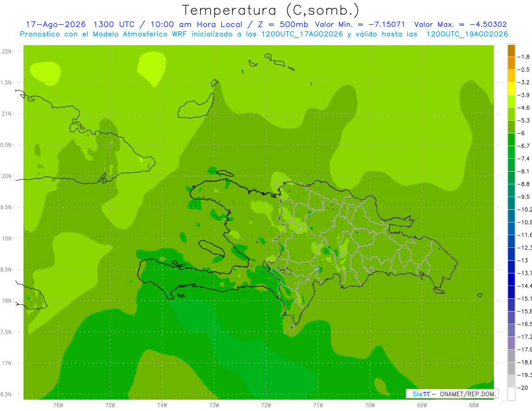This screenshot has height=411, width=532.
Task: Click the "-9.5" legend value
Action: (524, 197)
